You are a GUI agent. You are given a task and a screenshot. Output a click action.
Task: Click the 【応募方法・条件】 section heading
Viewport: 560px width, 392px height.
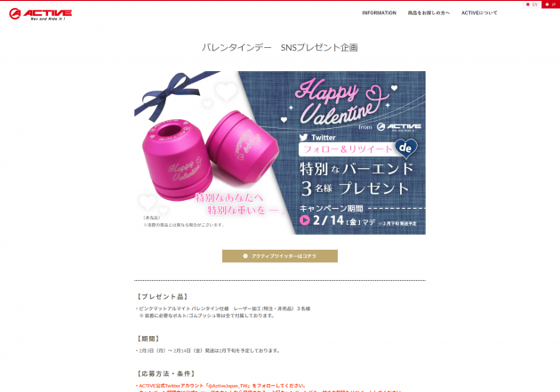click(166, 374)
